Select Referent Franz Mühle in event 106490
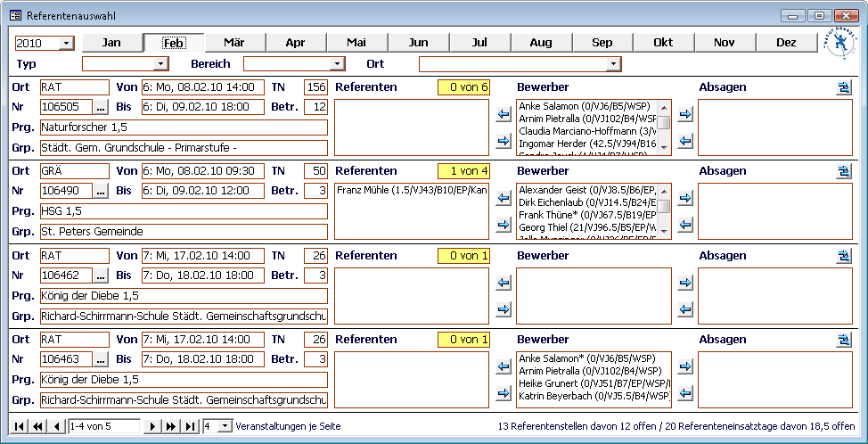The image size is (868, 444). [412, 191]
